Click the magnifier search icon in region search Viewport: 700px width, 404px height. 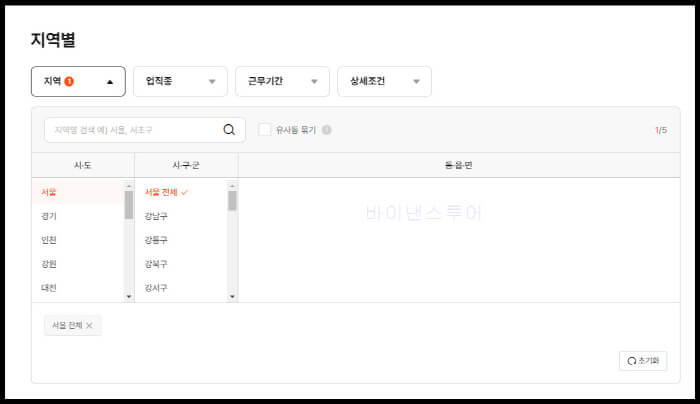pyautogui.click(x=229, y=130)
